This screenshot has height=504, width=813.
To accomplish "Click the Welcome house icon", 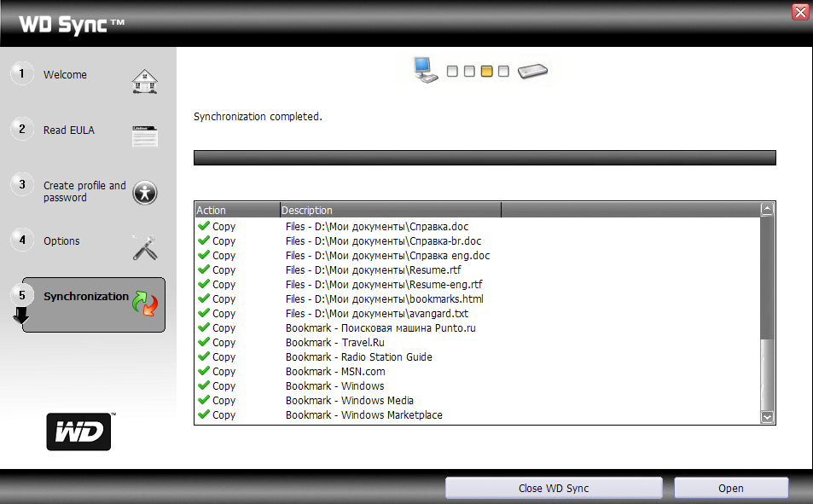I will click(145, 81).
